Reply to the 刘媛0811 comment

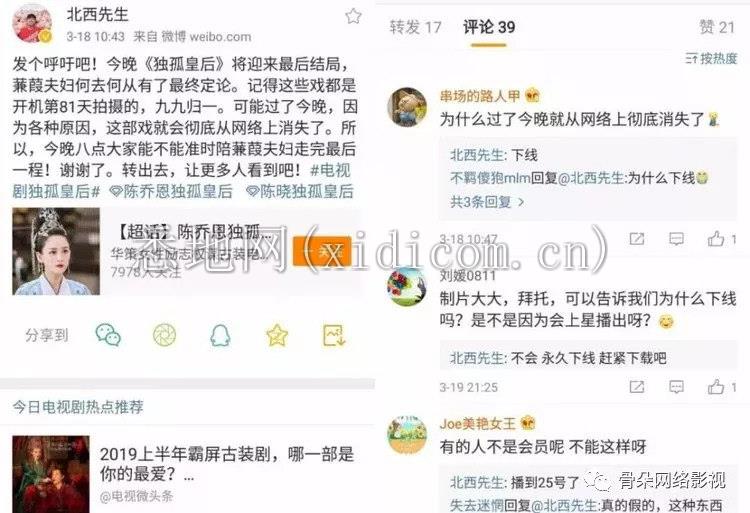[x=676, y=386]
